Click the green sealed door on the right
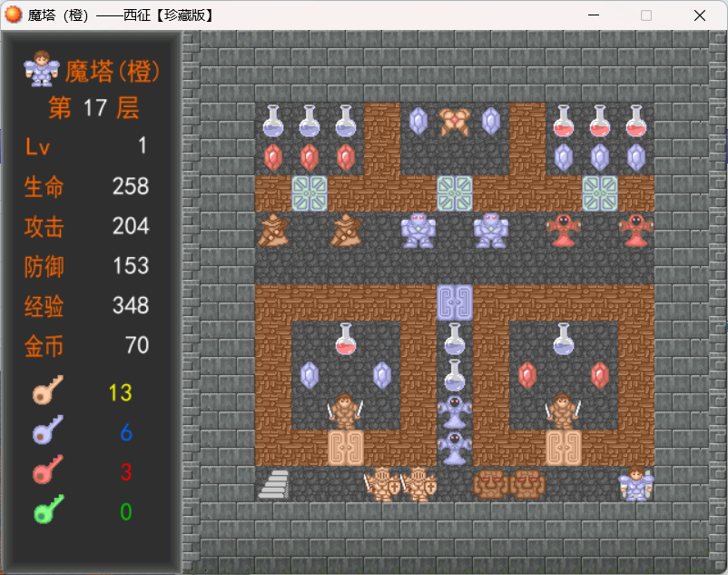The height and width of the screenshot is (575, 728). [x=600, y=193]
